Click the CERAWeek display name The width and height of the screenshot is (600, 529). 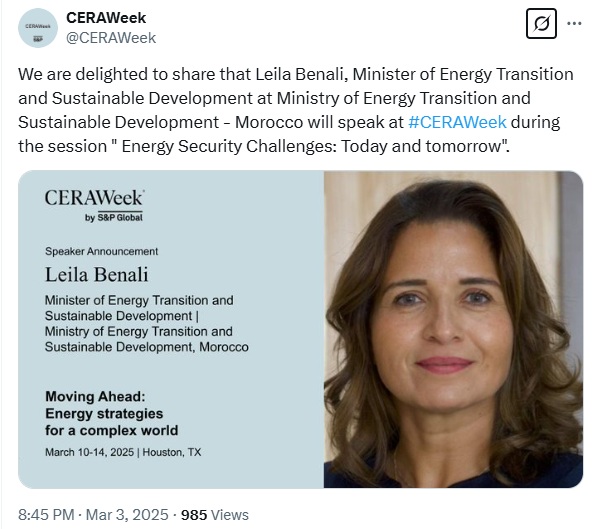105,18
